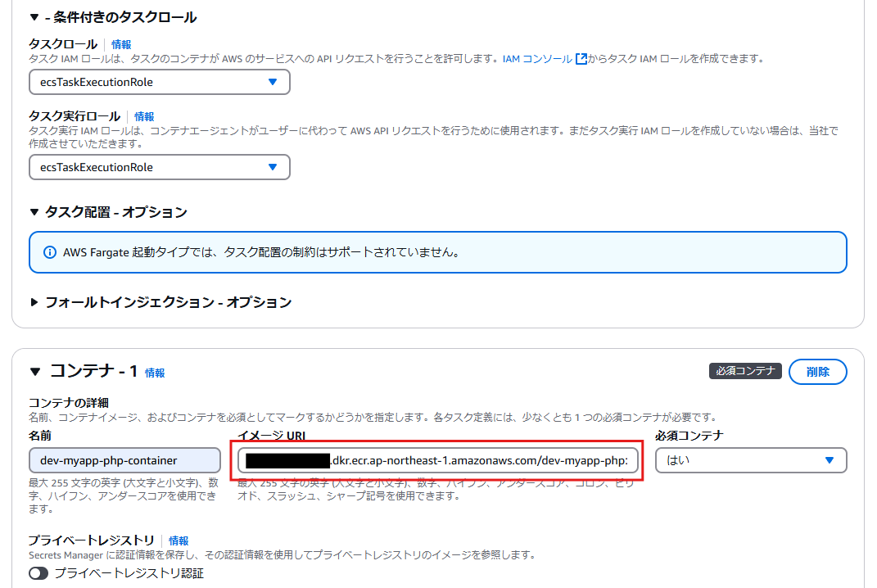Click the AWS Fargate 起動タイプ notice text
The image size is (877, 588).
pos(262,252)
